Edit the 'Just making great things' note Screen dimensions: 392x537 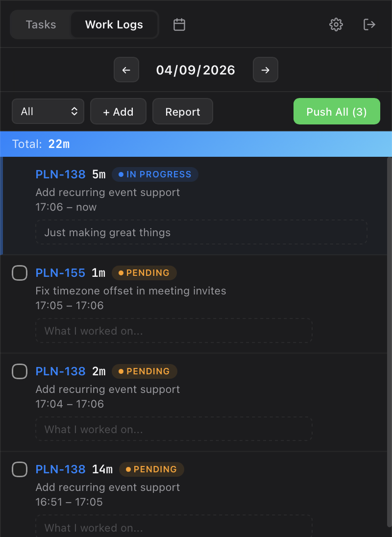coord(201,232)
